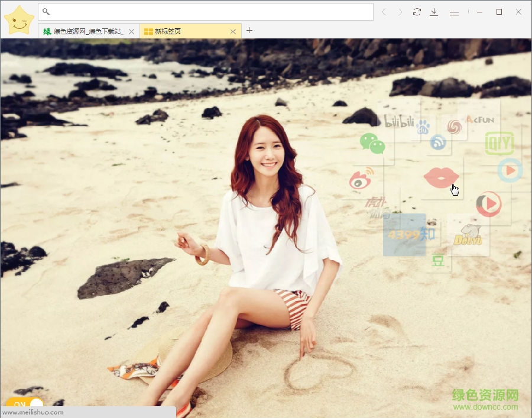This screenshot has height=418, width=532.
Task: Open the downloads manager
Action: [434, 12]
